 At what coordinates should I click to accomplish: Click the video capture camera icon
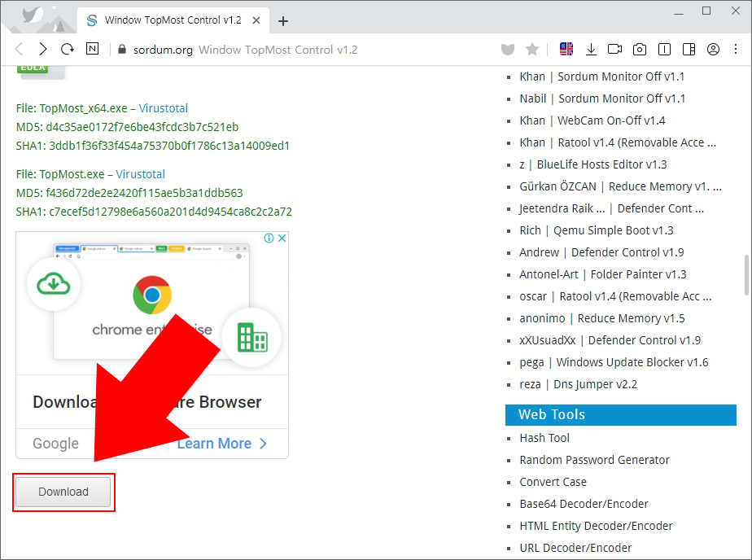(x=614, y=49)
